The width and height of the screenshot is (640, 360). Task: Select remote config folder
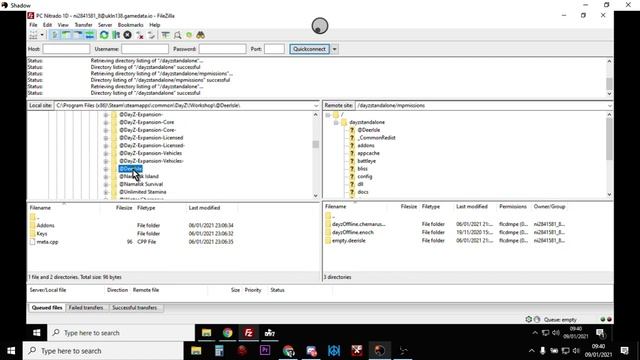[x=364, y=176]
